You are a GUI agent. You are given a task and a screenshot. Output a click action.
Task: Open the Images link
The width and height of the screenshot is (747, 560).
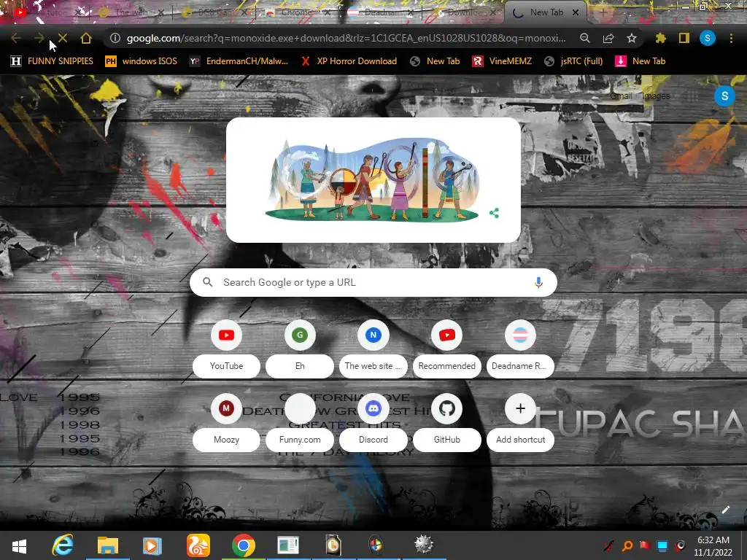(656, 96)
